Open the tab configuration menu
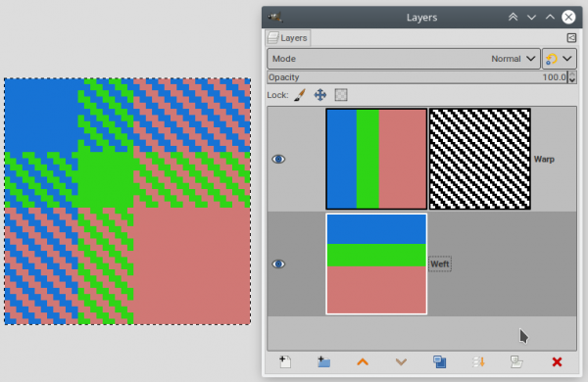Viewport: 588px width, 382px height. [x=571, y=38]
